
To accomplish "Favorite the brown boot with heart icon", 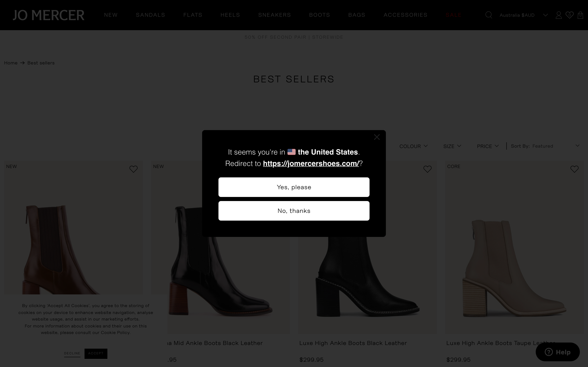I will point(133,169).
